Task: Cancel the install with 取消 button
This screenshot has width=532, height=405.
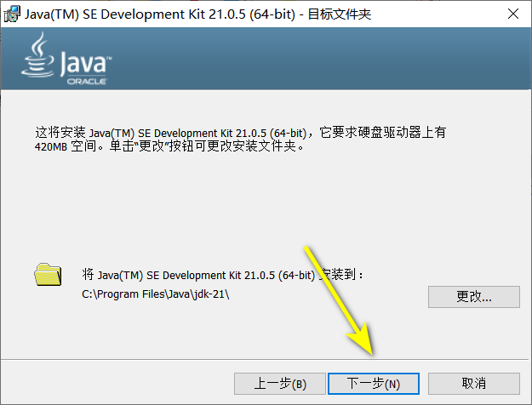Action: point(473,384)
